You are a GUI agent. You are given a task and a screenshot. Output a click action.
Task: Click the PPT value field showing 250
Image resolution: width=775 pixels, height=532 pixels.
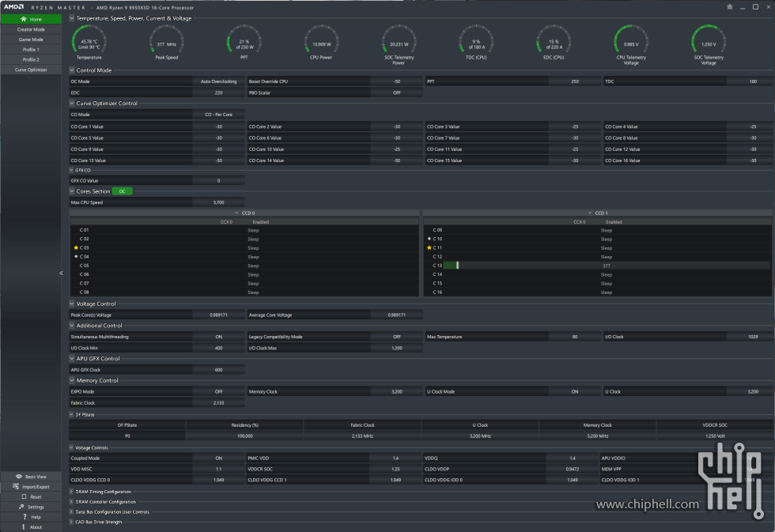tap(574, 81)
